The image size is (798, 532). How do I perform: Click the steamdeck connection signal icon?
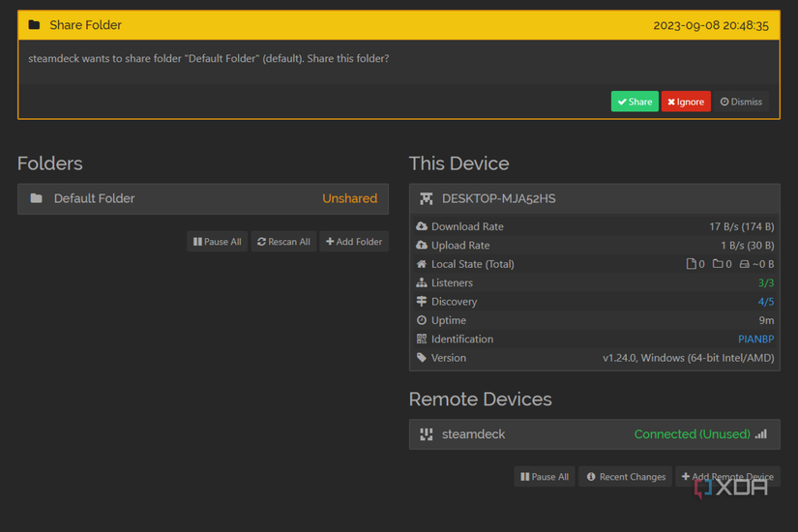pos(761,434)
